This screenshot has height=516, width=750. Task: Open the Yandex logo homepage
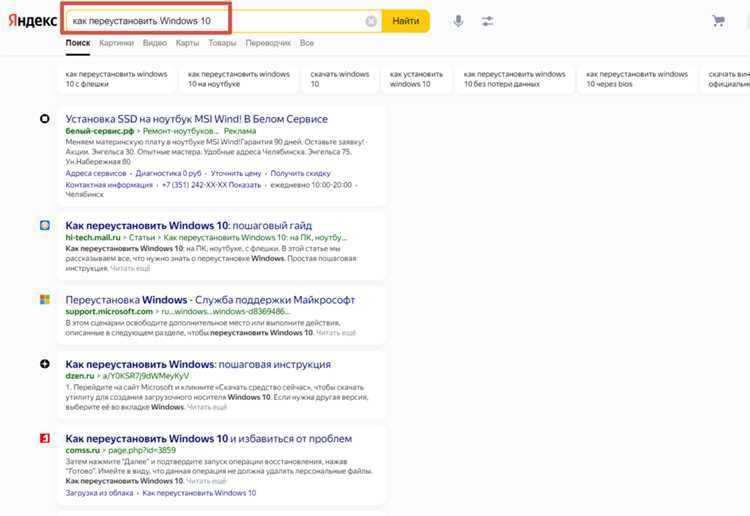pos(33,21)
